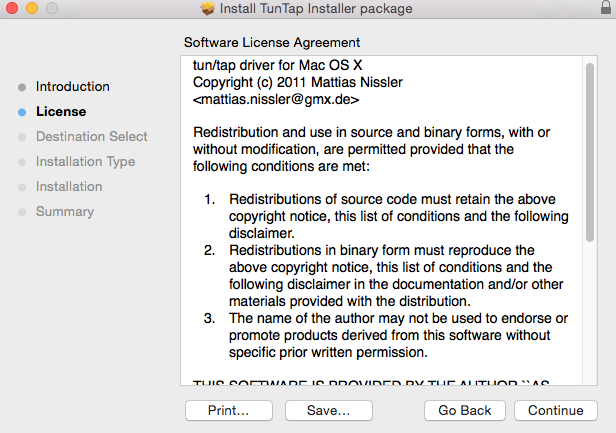Click the Installation step bullet dot

(x=22, y=187)
